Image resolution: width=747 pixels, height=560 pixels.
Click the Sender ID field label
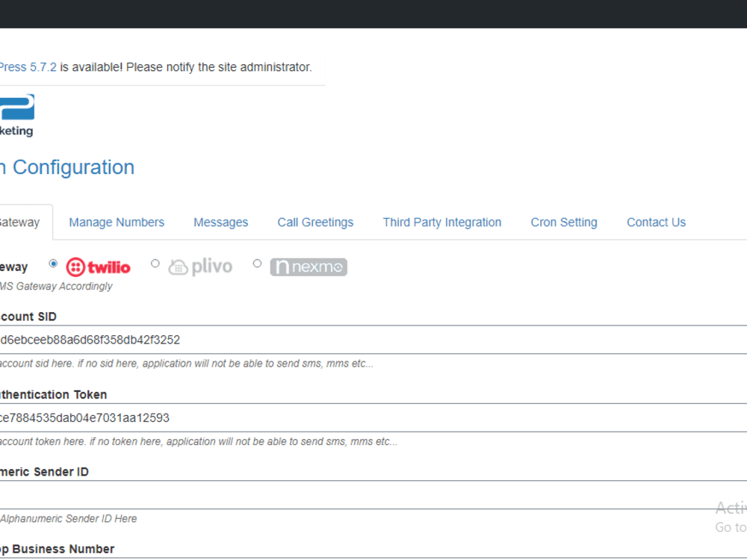tap(44, 472)
